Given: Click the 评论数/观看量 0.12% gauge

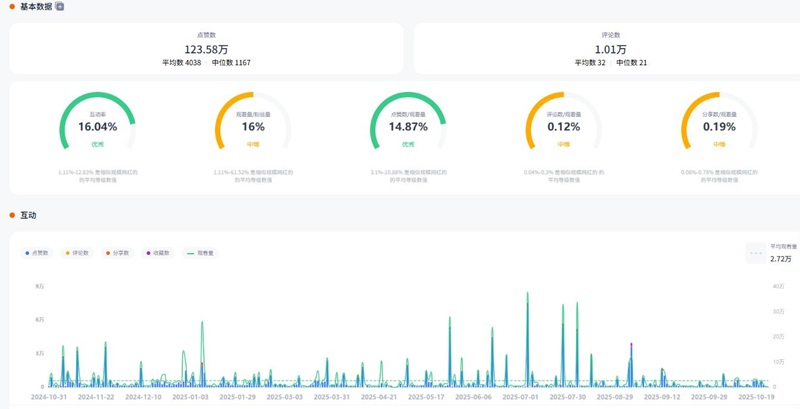Looking at the screenshot, I should pyautogui.click(x=563, y=127).
